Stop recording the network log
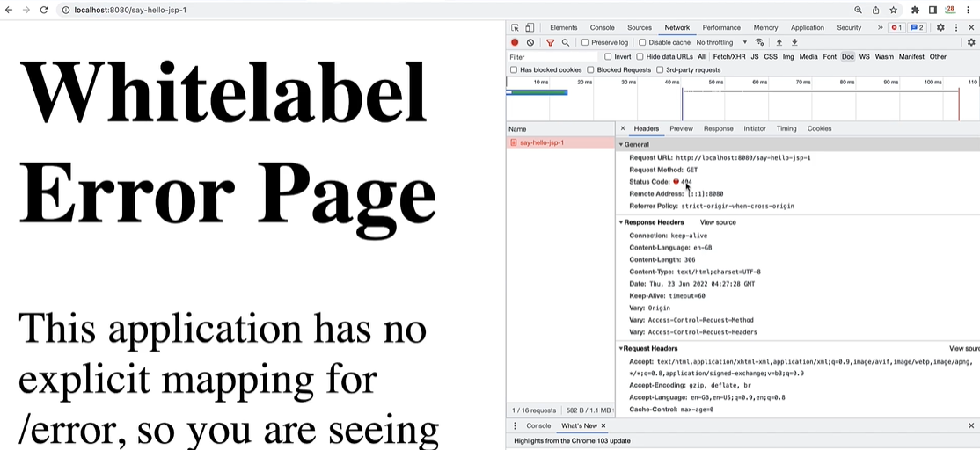 click(515, 42)
